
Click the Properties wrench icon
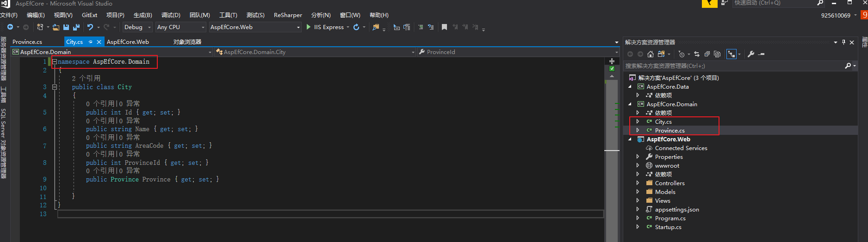click(751, 54)
